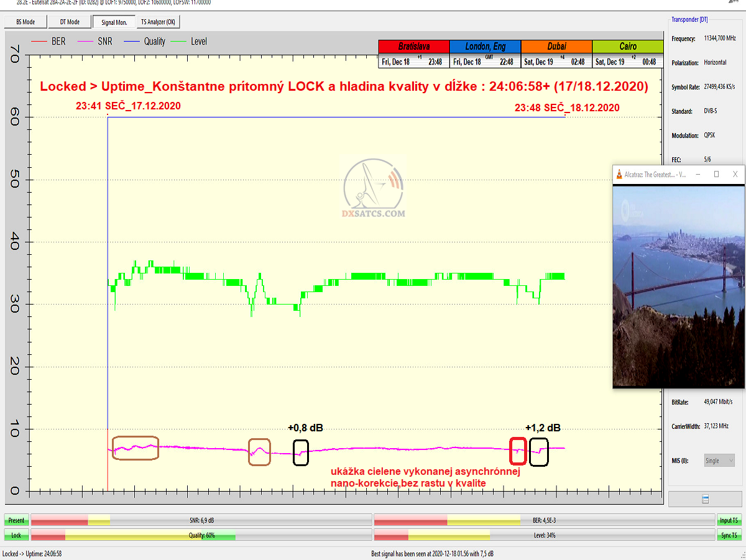The height and width of the screenshot is (560, 746).
Task: Click the magenta SNR legend entry
Action: tap(94, 42)
